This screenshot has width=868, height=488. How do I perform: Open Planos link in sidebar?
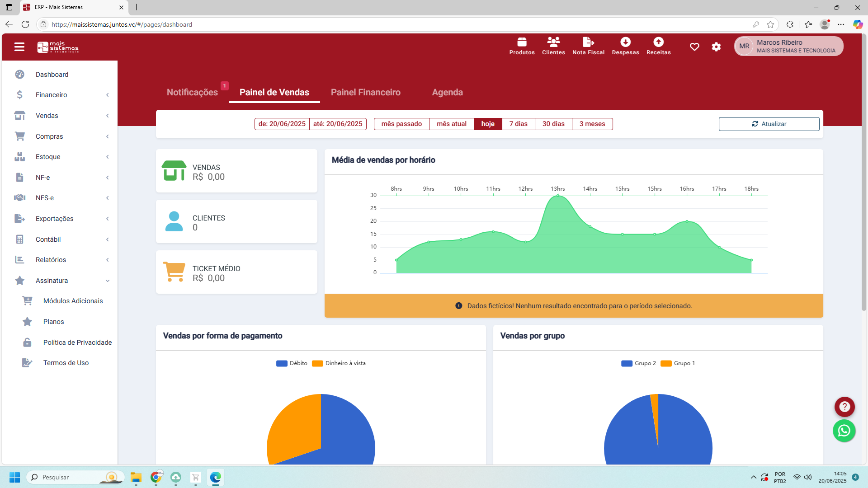[x=53, y=322]
